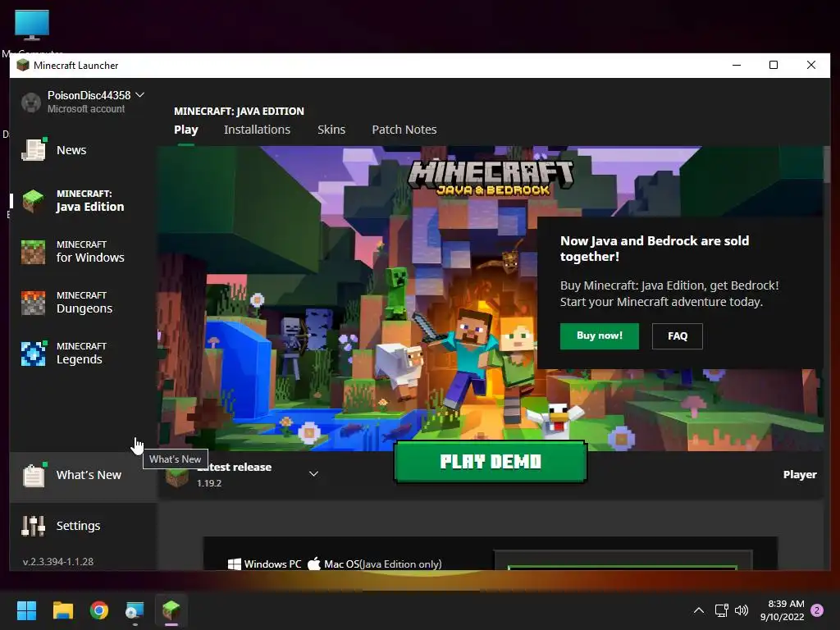Select the Java Edition grass block icon

[x=33, y=201]
